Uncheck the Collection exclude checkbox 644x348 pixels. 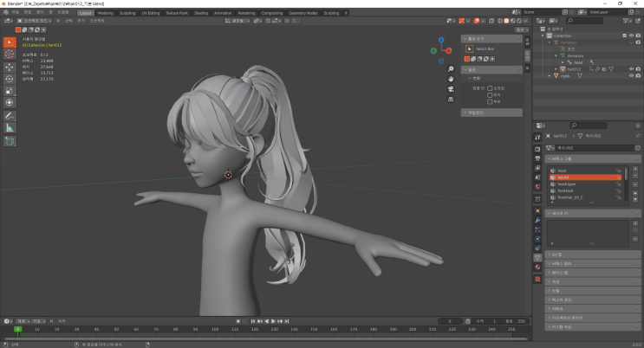click(x=622, y=35)
